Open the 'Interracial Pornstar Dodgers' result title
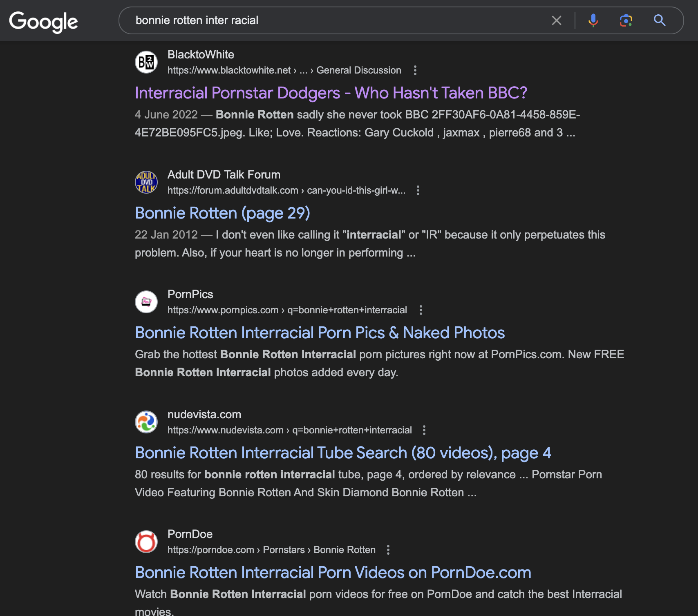The height and width of the screenshot is (616, 698). click(331, 93)
